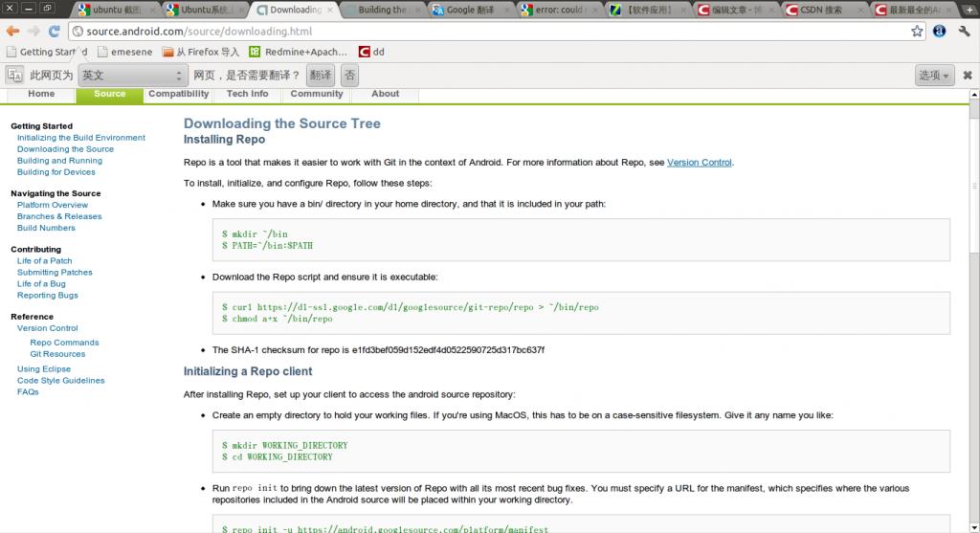Open FAQs sidebar link
Viewport: 980px width, 533px height.
(28, 391)
